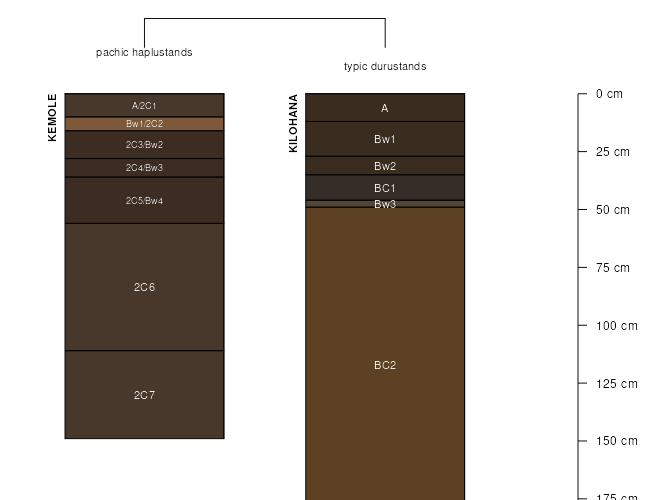This screenshot has width=650, height=500.
Task: Click the KEMOLE profile name label
Action: coord(52,118)
